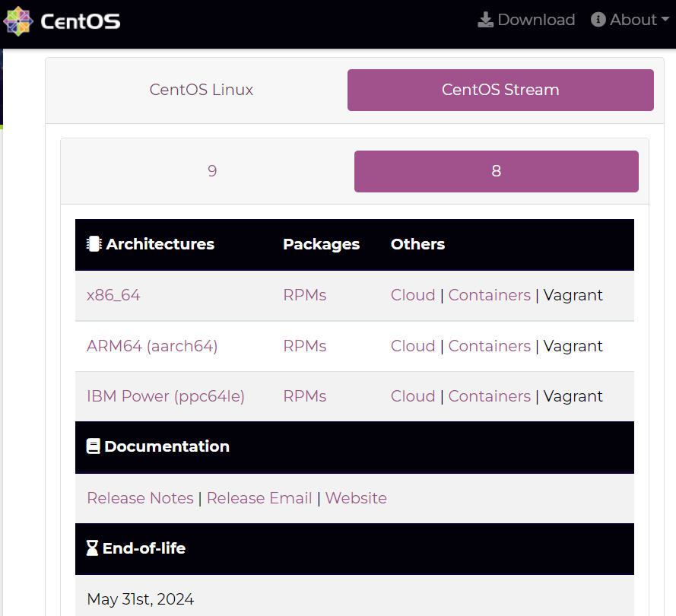Click Vagrant text in IBM Power row
This screenshot has width=676, height=616.
(573, 396)
